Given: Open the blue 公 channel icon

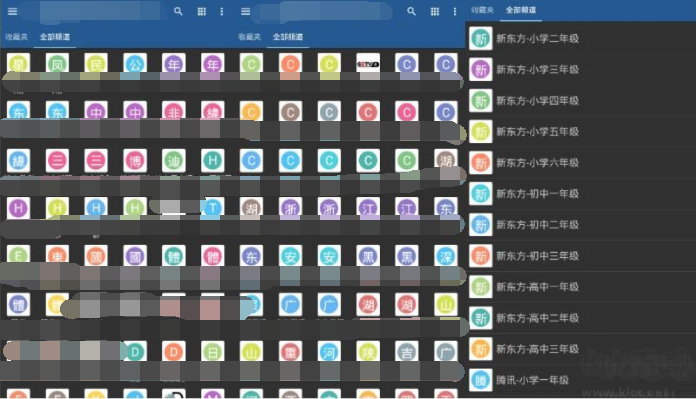Looking at the screenshot, I should click(x=135, y=64).
